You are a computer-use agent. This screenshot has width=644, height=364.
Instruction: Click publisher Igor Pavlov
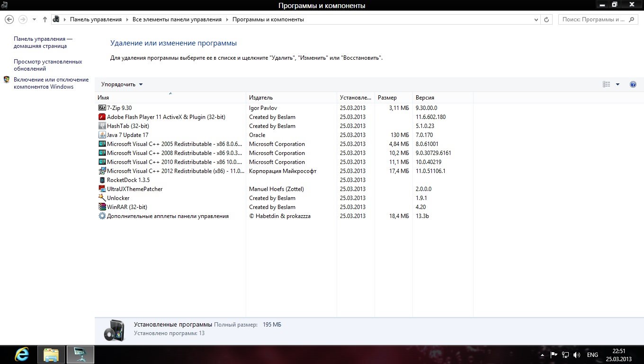coord(263,108)
